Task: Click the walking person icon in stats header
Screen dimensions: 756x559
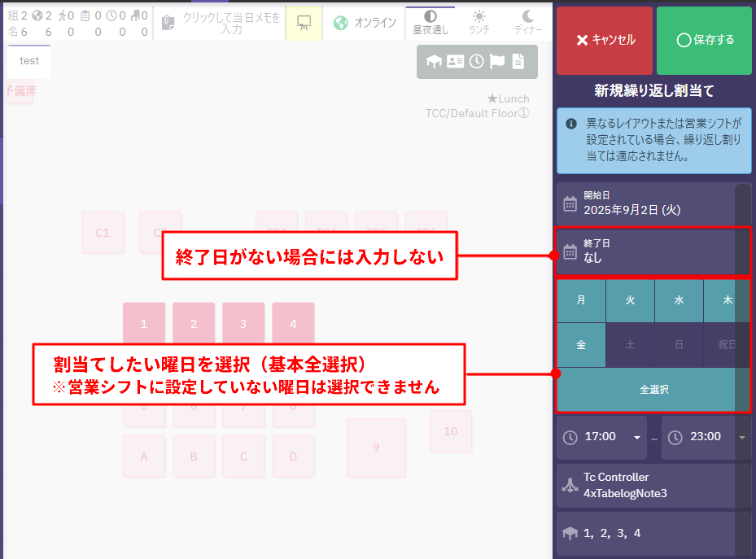Action: (62, 16)
